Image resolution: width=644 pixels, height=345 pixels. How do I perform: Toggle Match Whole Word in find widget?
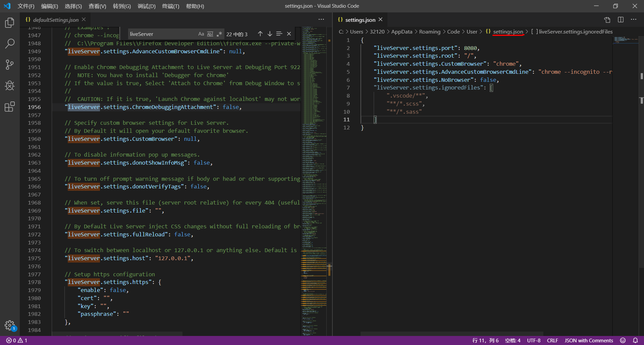[210, 34]
